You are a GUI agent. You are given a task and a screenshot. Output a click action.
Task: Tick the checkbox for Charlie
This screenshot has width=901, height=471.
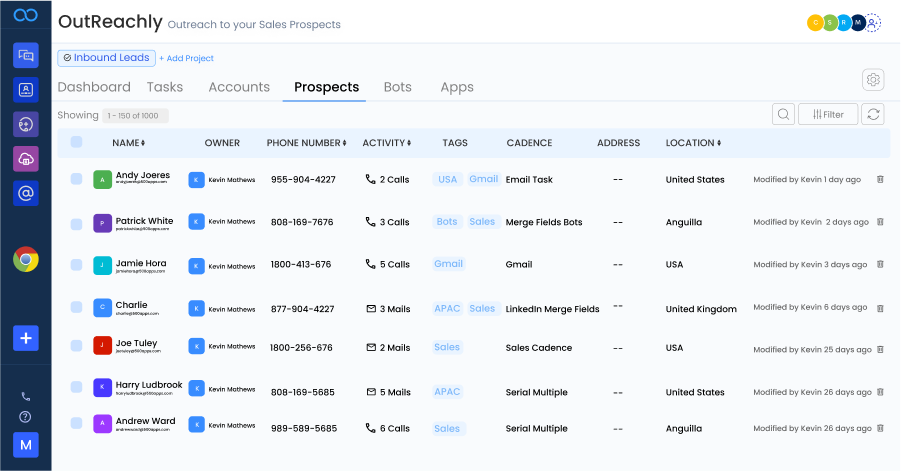76,308
